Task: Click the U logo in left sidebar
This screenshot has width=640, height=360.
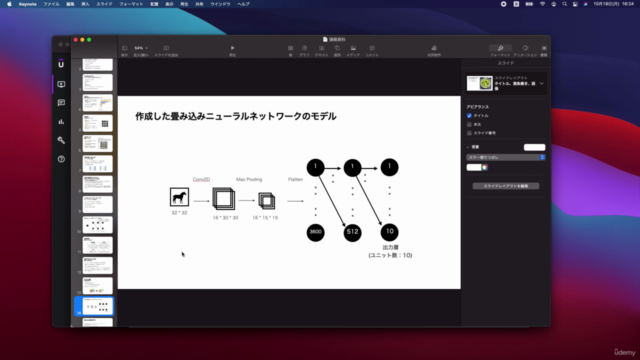Action: click(61, 64)
